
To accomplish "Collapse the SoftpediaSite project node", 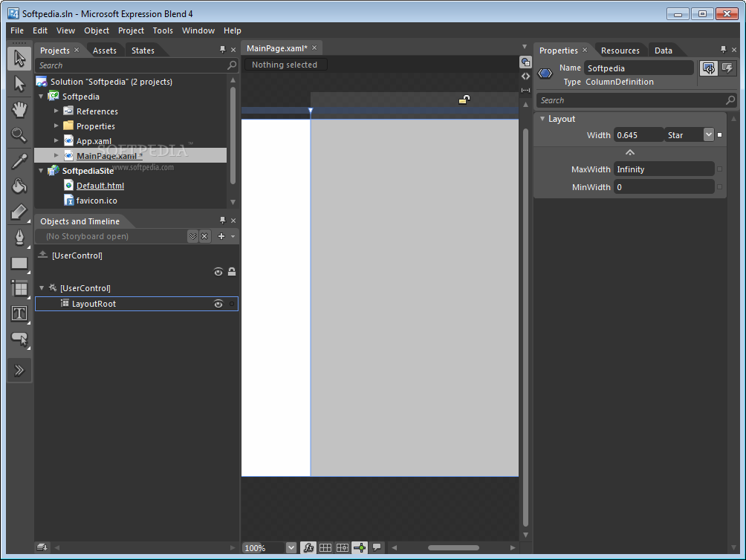I will (x=42, y=170).
